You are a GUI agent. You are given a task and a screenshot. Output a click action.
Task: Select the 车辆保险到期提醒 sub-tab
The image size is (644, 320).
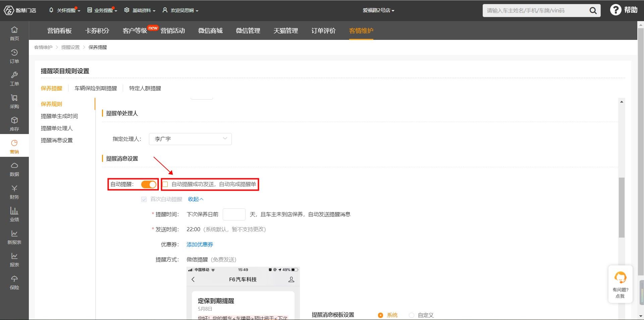click(96, 88)
